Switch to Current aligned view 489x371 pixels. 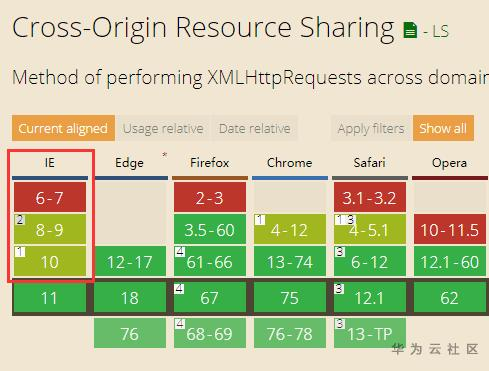point(63,128)
